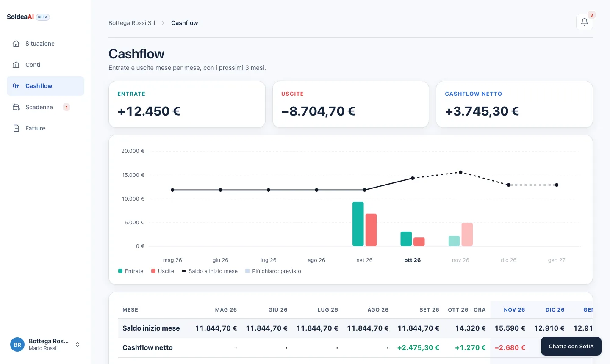Click the Fatture document icon

16,128
